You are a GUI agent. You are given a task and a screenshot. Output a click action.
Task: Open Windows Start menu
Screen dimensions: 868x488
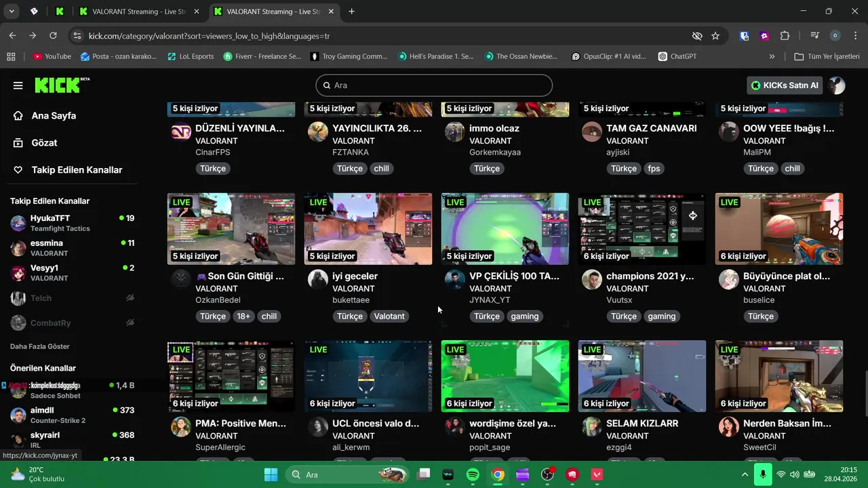(271, 474)
